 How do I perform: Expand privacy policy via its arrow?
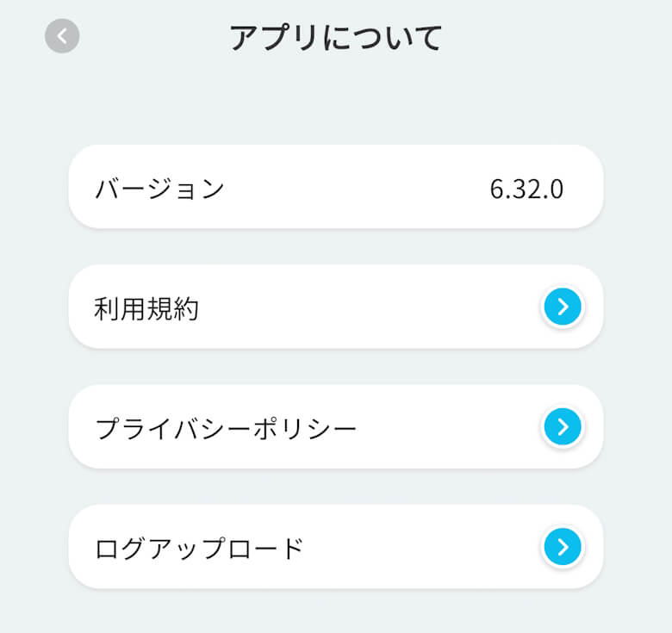pyautogui.click(x=563, y=426)
